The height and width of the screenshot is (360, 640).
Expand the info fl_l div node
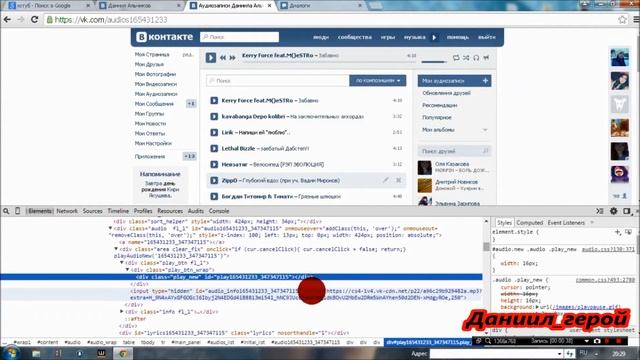click(x=122, y=311)
